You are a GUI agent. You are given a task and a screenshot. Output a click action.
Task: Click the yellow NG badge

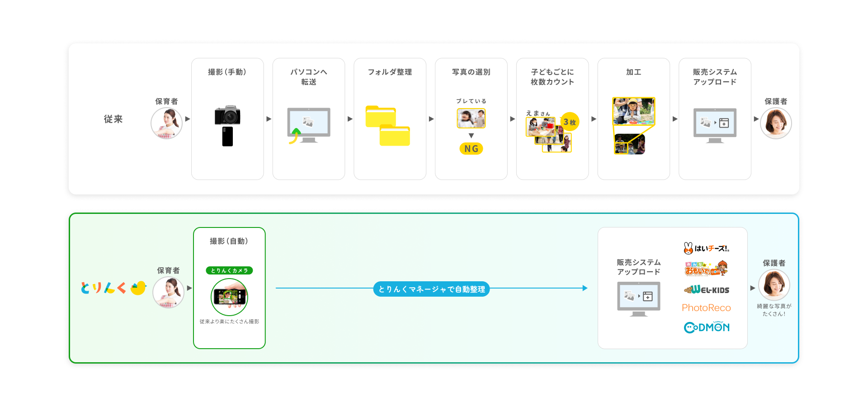(471, 149)
